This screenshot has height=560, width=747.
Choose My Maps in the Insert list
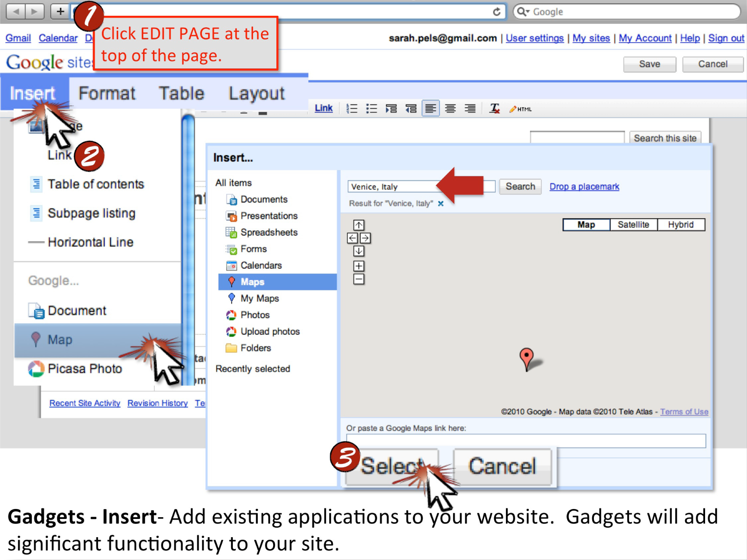tap(253, 298)
